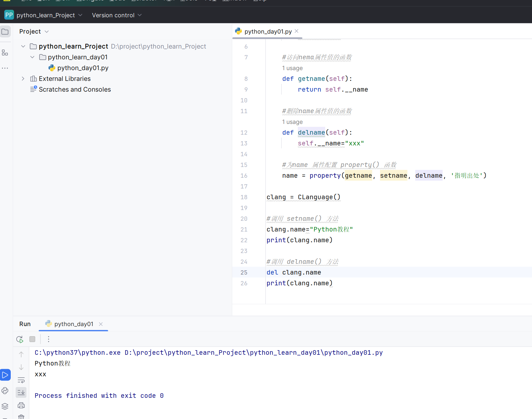The height and width of the screenshot is (419, 532).
Task: Click 'Process finished with exit code 0' text
Action: click(99, 396)
